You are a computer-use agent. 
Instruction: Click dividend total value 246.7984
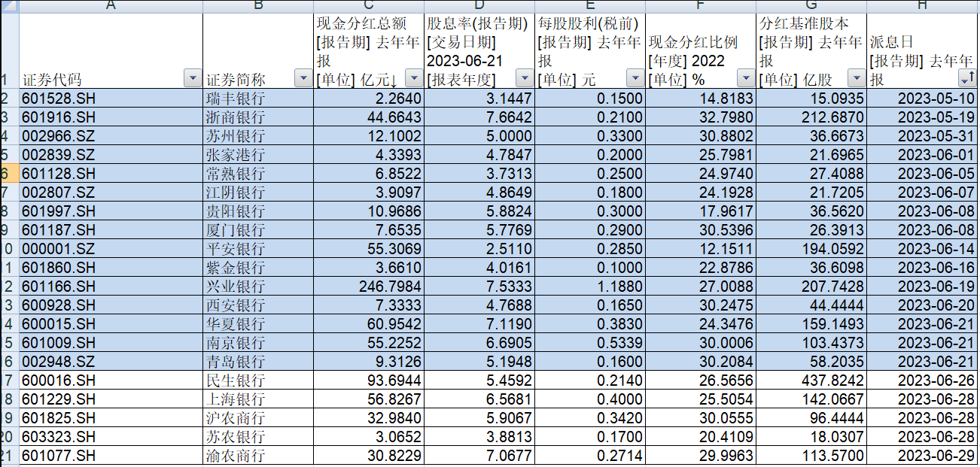(x=369, y=286)
